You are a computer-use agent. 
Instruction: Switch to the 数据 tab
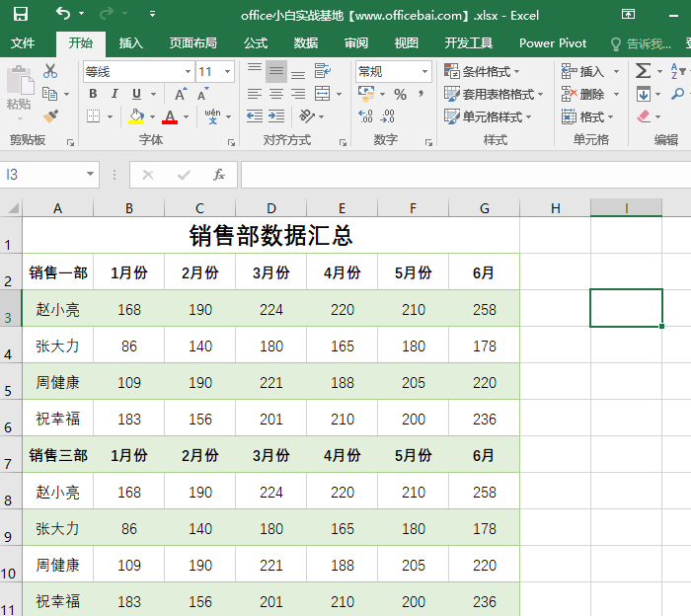306,43
